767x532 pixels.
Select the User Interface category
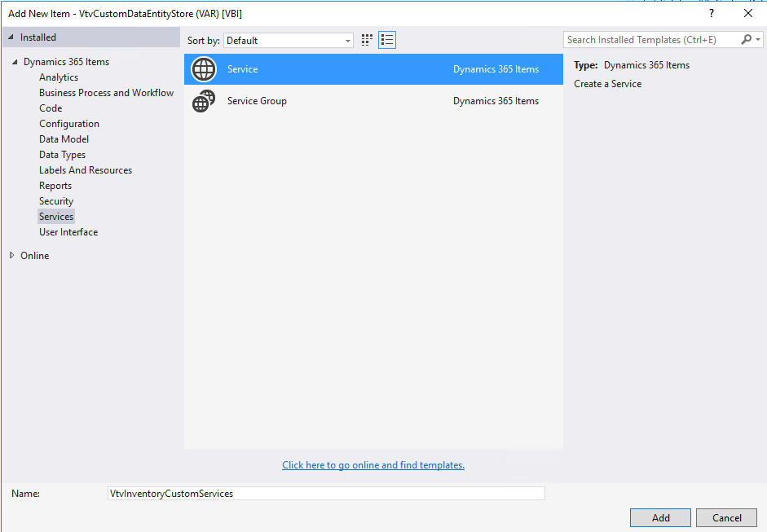tap(68, 232)
